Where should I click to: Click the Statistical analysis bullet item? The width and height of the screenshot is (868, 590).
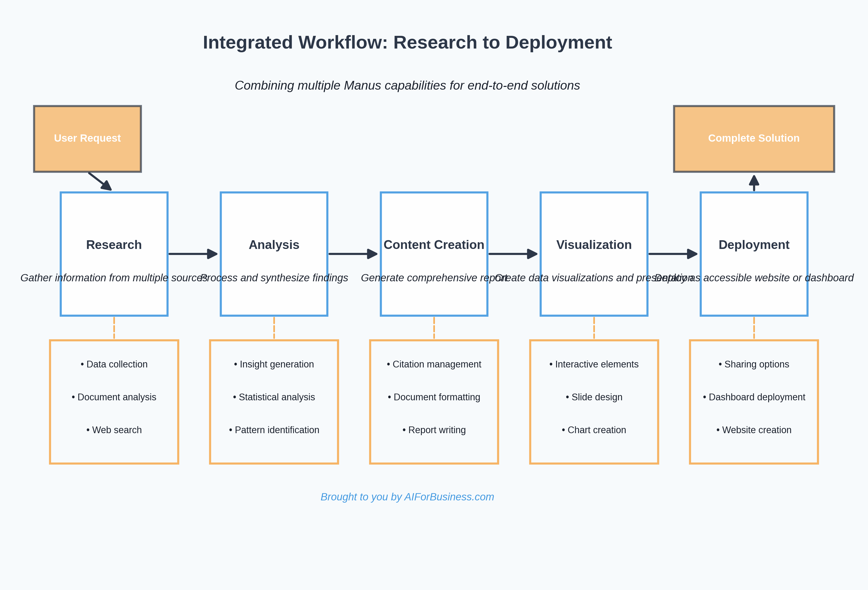click(274, 397)
